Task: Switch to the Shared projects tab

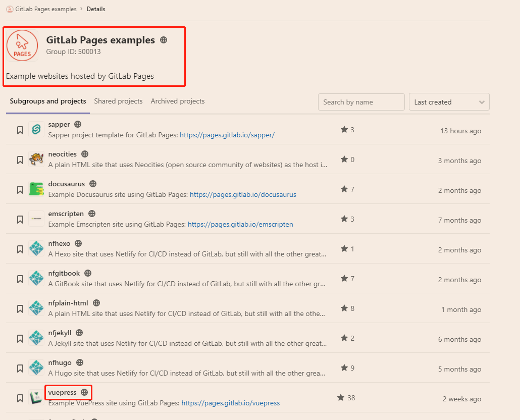Action: point(119,101)
